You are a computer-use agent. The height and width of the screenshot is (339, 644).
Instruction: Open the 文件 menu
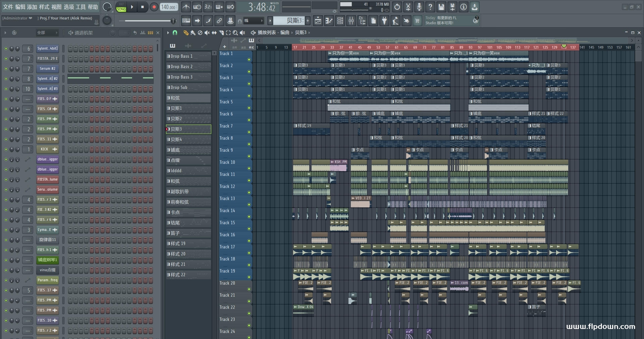point(8,7)
